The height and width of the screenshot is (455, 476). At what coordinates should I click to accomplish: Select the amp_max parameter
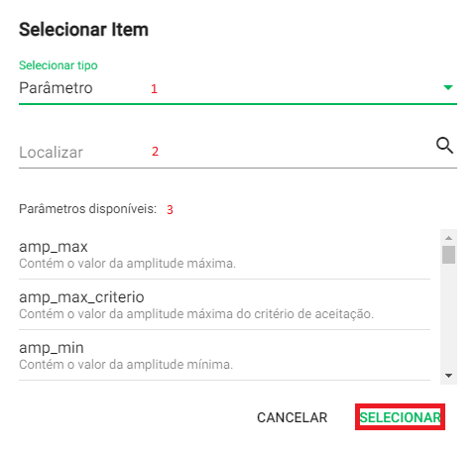pos(224,255)
